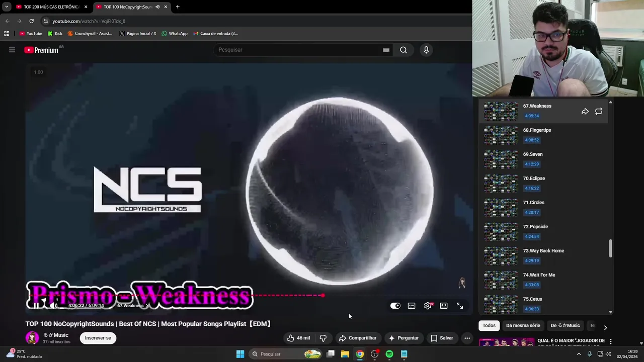This screenshot has width=644, height=362.
Task: Open File Explorer from taskbar
Action: (345, 354)
